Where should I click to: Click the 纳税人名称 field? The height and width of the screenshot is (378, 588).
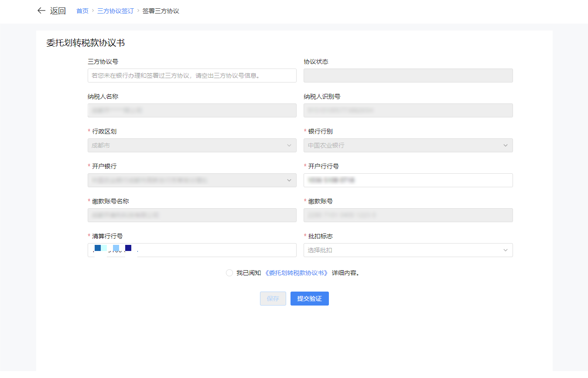tap(192, 110)
